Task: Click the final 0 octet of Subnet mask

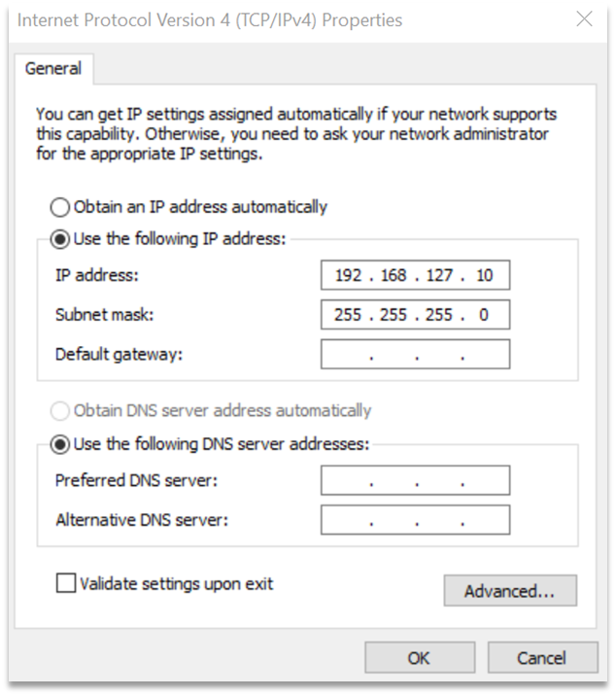Action: pos(484,315)
